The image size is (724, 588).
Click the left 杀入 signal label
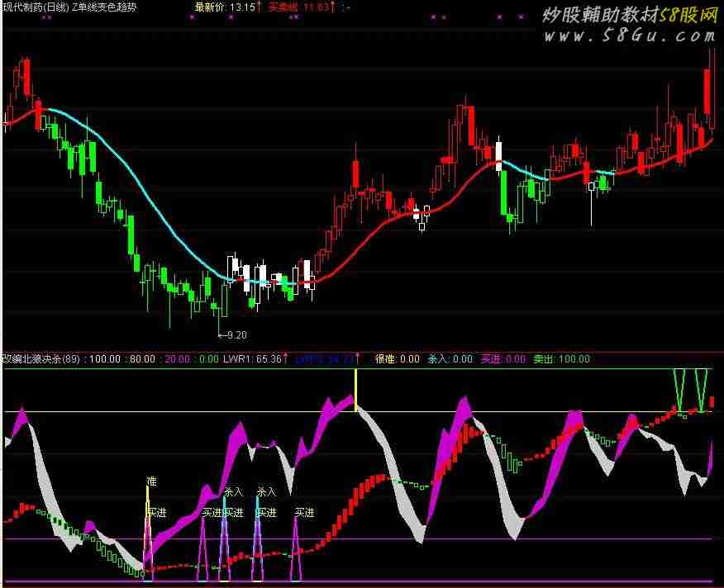tap(233, 491)
